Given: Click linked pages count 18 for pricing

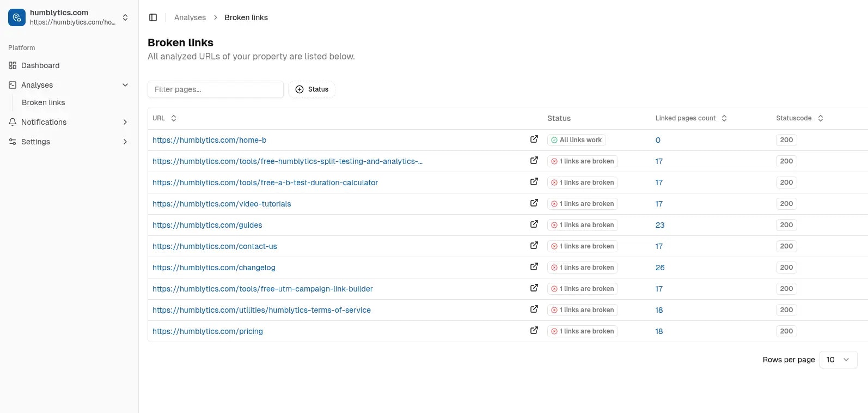Looking at the screenshot, I should tap(659, 331).
